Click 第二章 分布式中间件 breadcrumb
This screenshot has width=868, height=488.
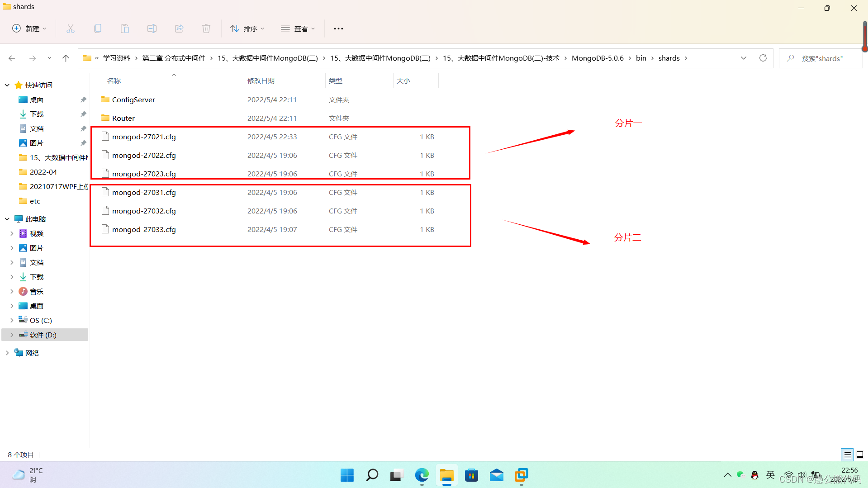click(x=174, y=58)
